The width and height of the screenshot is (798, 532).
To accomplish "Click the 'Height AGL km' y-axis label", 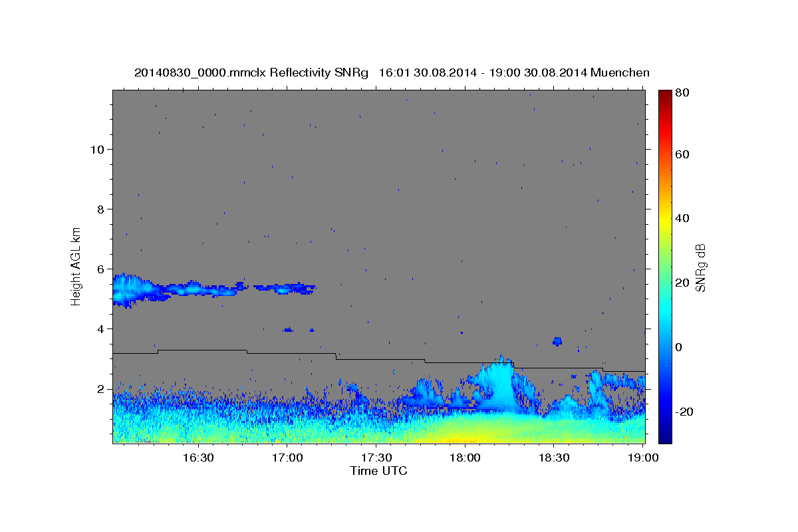I will (x=76, y=266).
